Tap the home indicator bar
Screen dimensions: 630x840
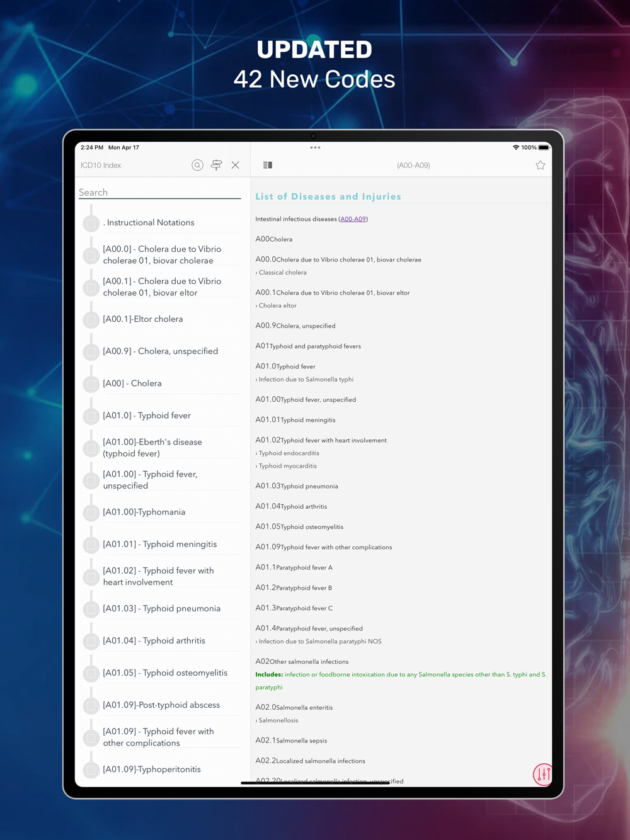coord(315,783)
